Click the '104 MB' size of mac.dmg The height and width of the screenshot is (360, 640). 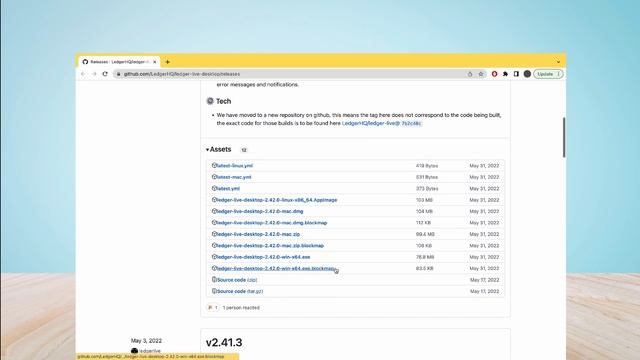click(x=424, y=211)
